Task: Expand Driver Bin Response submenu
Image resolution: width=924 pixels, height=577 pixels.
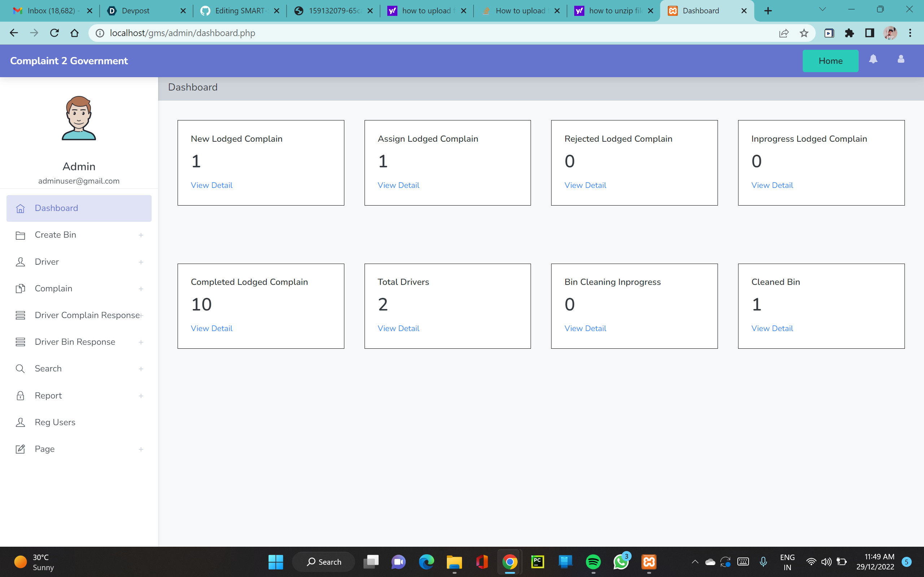Action: click(x=141, y=342)
